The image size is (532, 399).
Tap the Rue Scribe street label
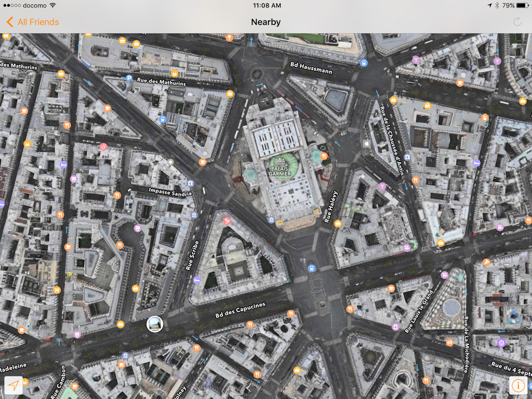pyautogui.click(x=192, y=255)
